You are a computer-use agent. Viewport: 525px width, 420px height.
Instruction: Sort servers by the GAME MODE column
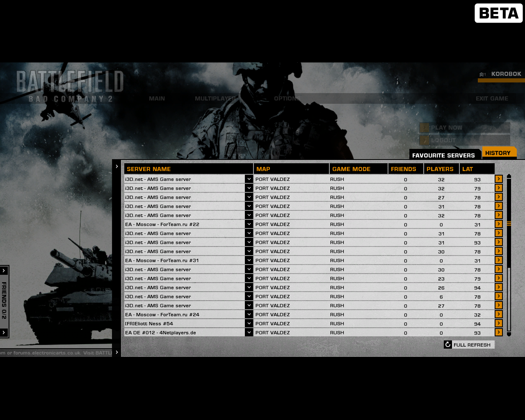pos(359,169)
